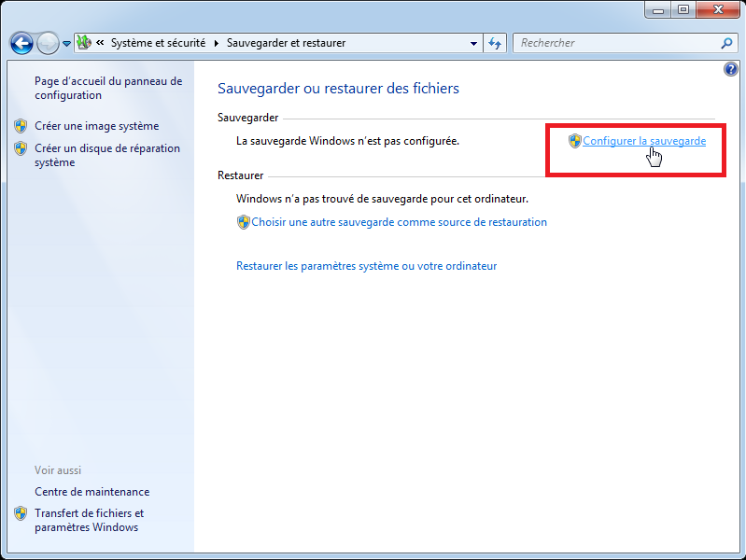The image size is (746, 560).
Task: Expand the arrow after Système et sécurité
Action: pos(216,43)
